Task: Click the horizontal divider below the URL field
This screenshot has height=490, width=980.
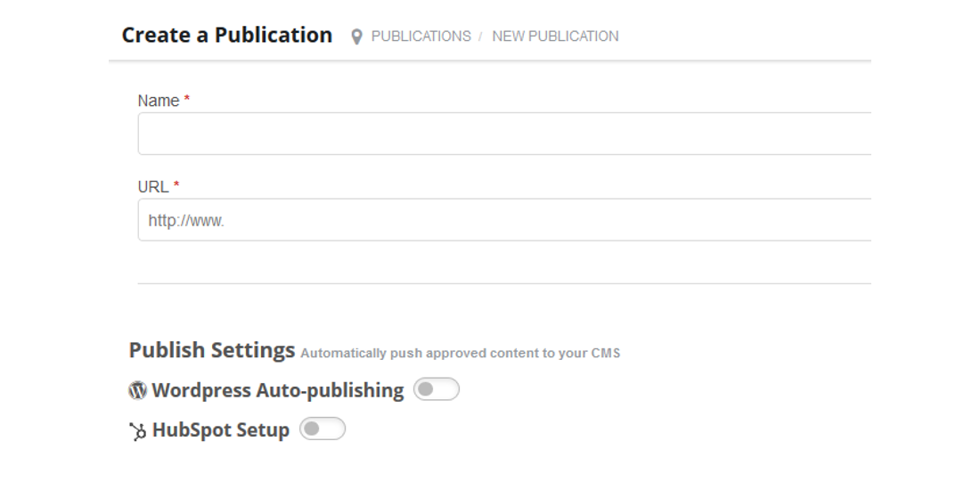Action: click(x=504, y=283)
